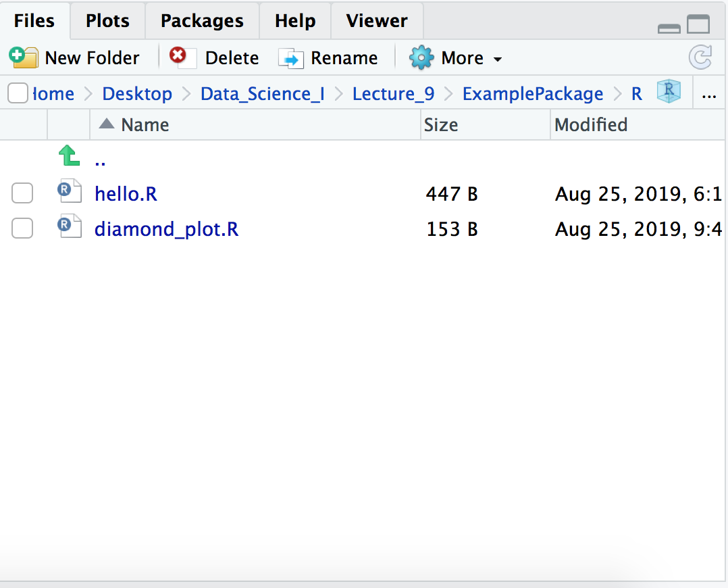Click the hello.R file icon

(x=69, y=193)
